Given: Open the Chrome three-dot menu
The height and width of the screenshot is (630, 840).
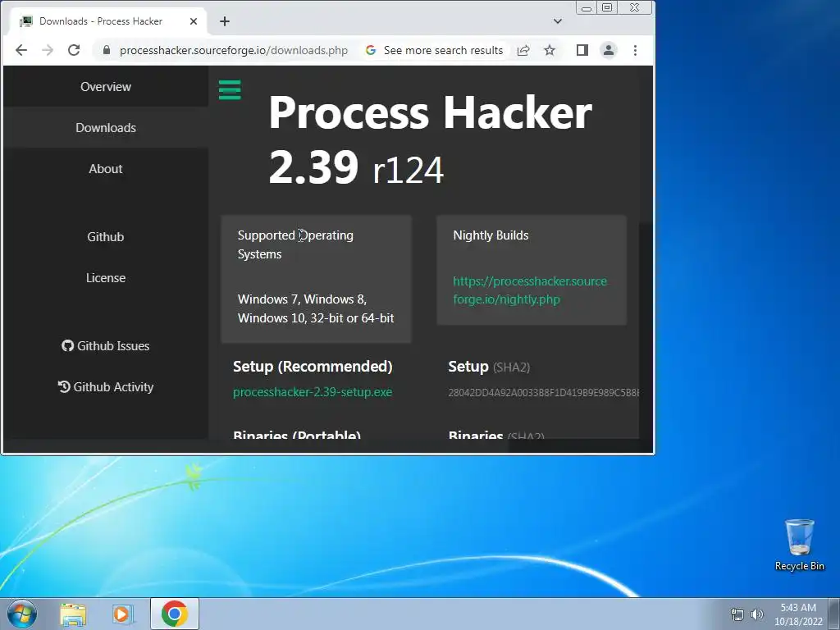Looking at the screenshot, I should pos(636,50).
